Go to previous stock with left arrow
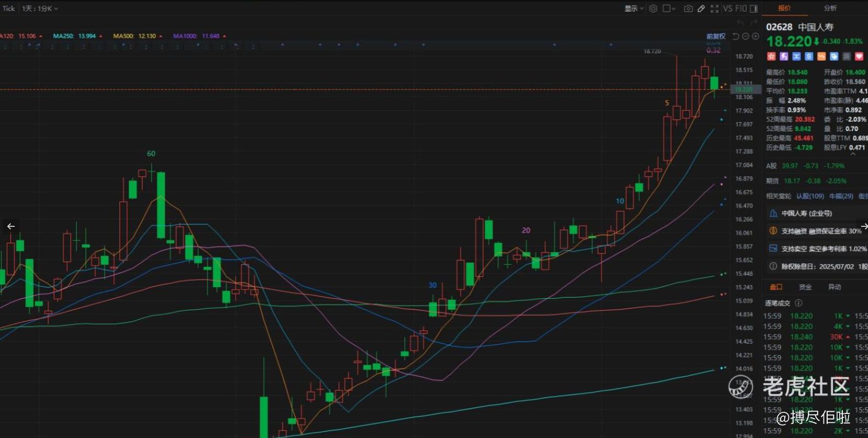The height and width of the screenshot is (438, 868). tap(10, 226)
